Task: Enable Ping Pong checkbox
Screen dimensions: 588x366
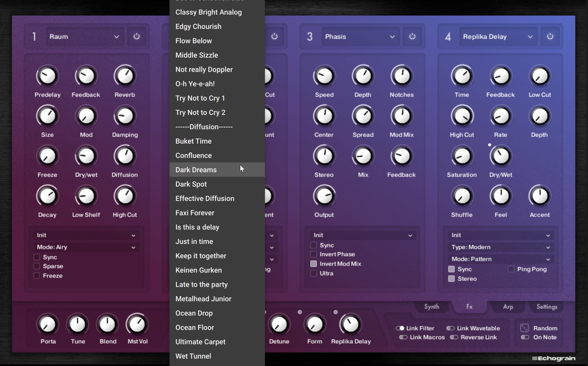Action: (511, 269)
